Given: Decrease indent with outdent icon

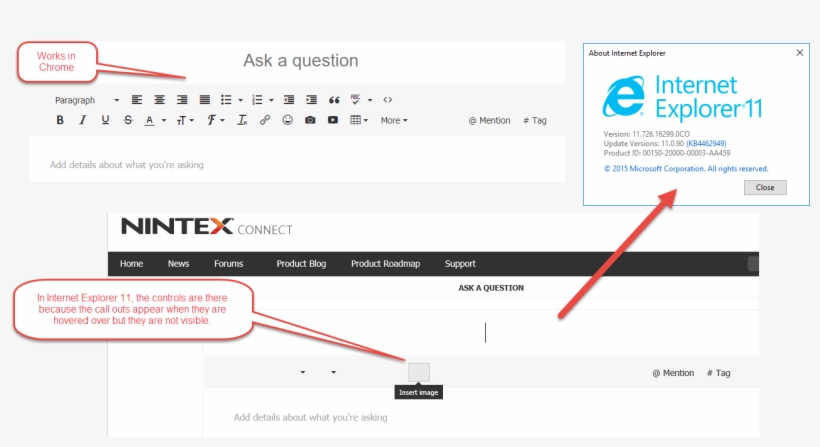Looking at the screenshot, I should pyautogui.click(x=289, y=100).
